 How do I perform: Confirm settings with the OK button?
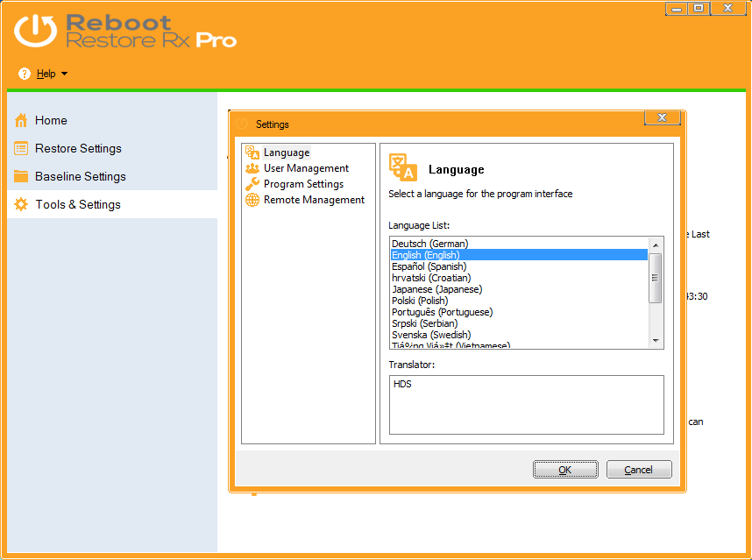tap(565, 470)
